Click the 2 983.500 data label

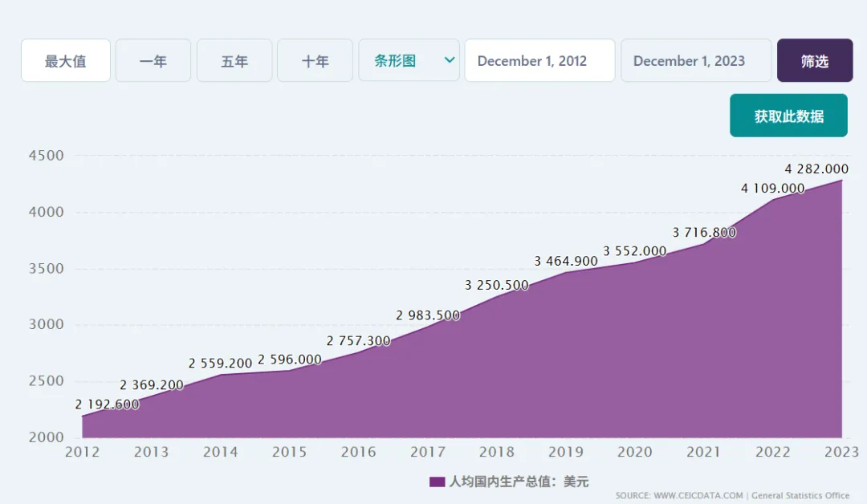coord(428,315)
